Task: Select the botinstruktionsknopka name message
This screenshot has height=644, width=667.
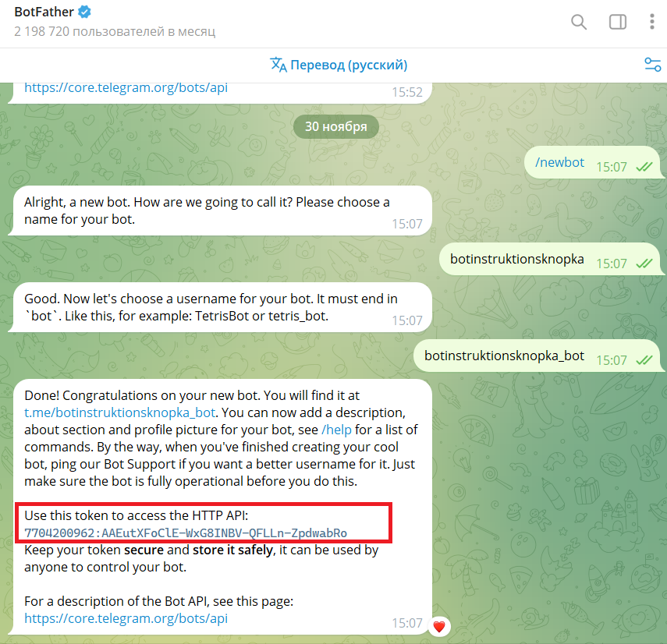Action: (552, 260)
